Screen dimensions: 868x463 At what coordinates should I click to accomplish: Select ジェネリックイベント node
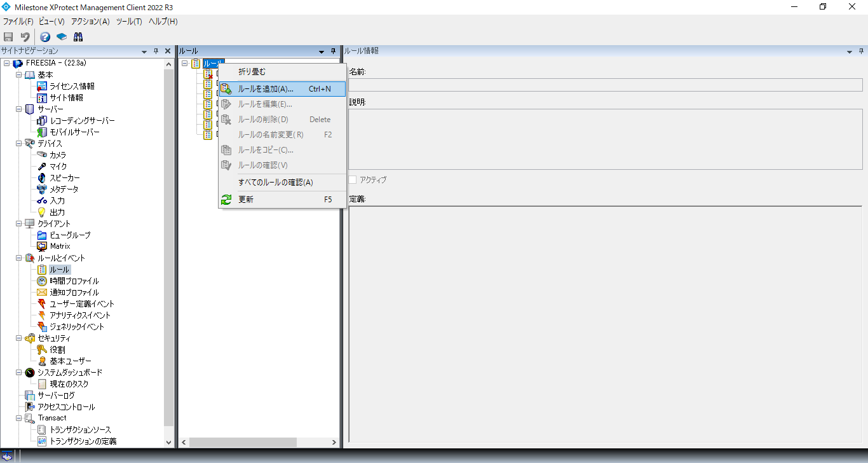coord(77,327)
